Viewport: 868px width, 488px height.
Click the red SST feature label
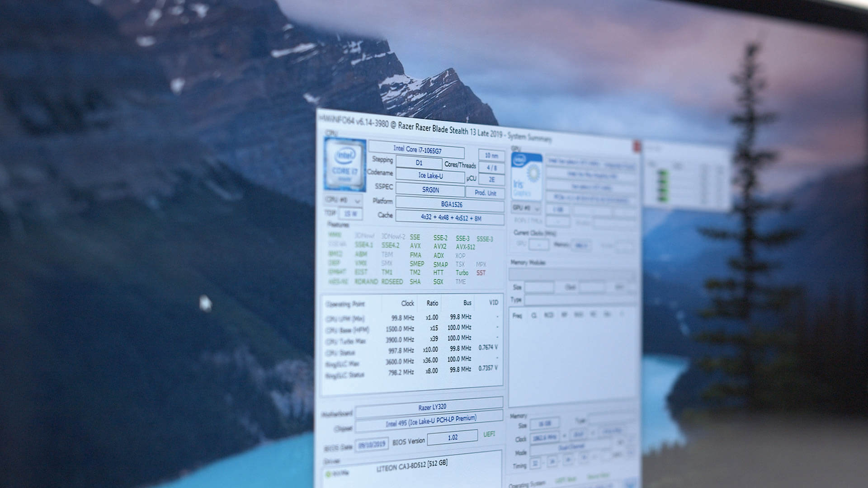tap(481, 273)
